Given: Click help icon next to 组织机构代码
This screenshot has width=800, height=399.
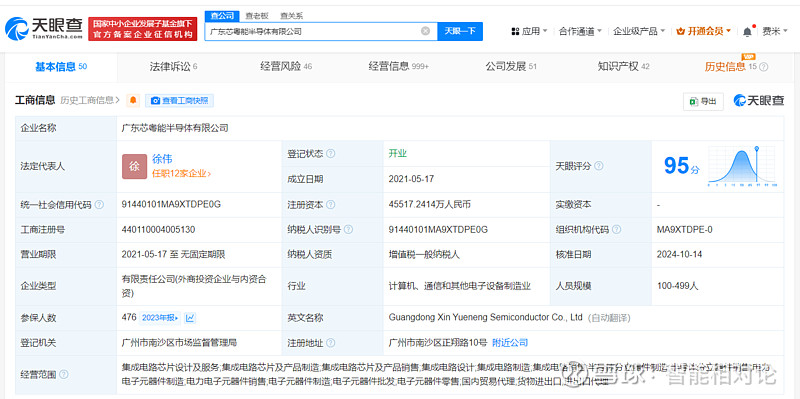Looking at the screenshot, I should (616, 230).
